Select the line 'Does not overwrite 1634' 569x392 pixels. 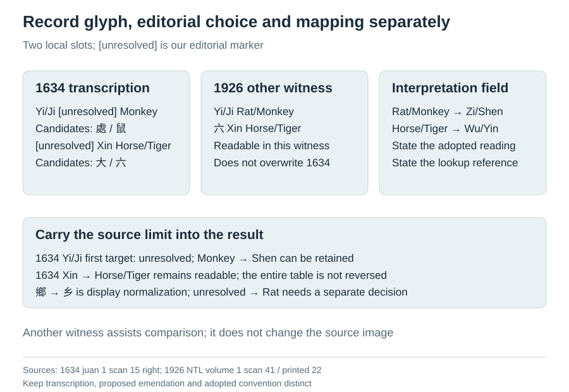[272, 162]
